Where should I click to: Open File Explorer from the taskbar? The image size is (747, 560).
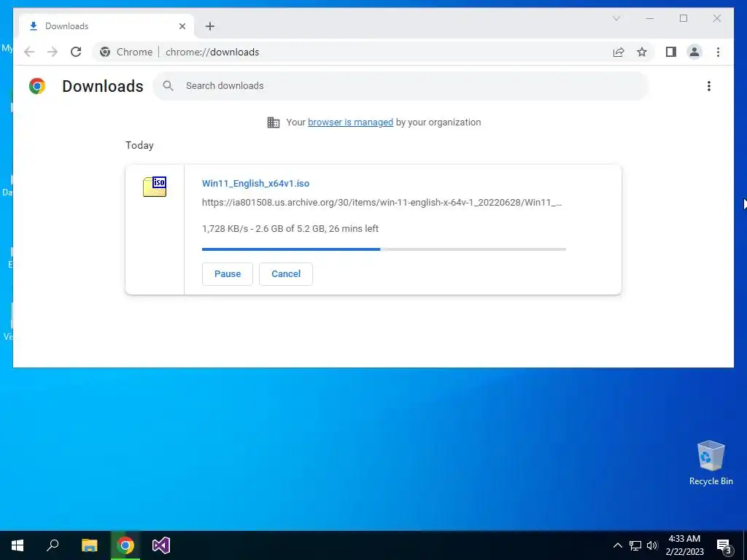[89, 545]
